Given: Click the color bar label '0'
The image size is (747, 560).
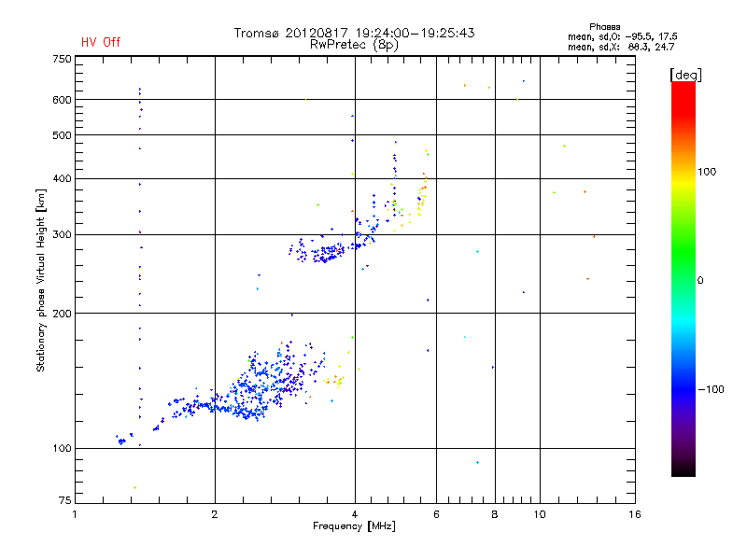Looking at the screenshot, I should pos(700,281).
